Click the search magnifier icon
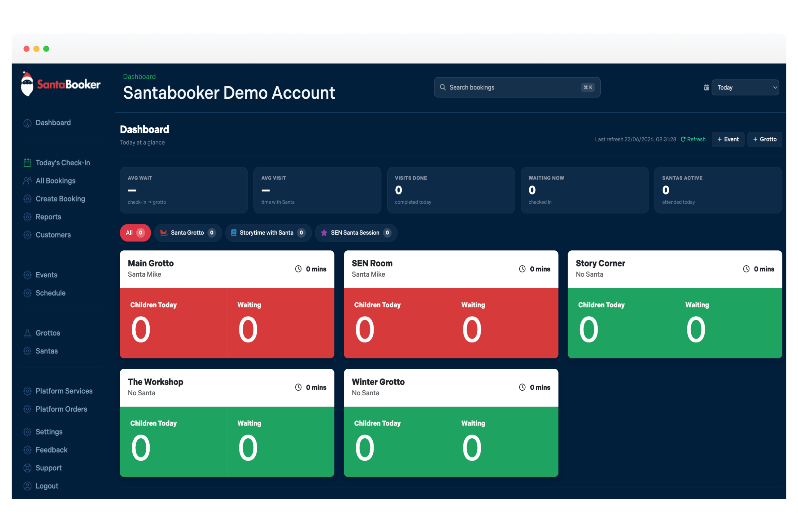The image size is (798, 532). tap(443, 87)
